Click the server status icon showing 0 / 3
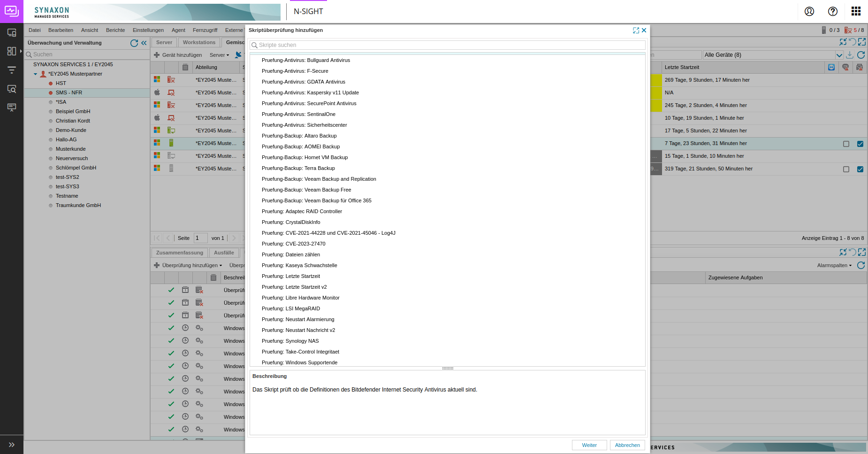This screenshot has width=868, height=454. 824,30
